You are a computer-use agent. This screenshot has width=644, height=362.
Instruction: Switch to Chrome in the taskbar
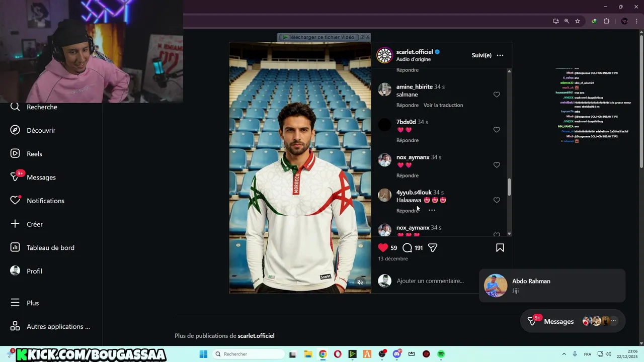point(323,354)
